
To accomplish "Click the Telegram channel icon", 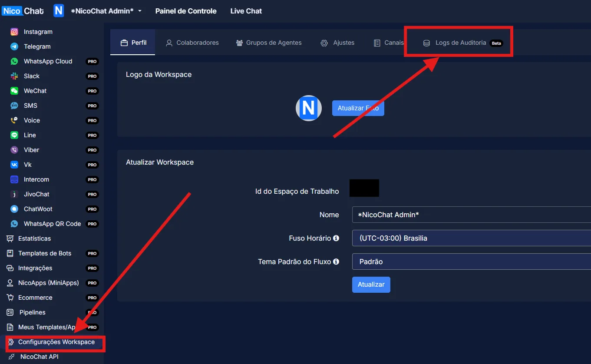I will [x=14, y=46].
